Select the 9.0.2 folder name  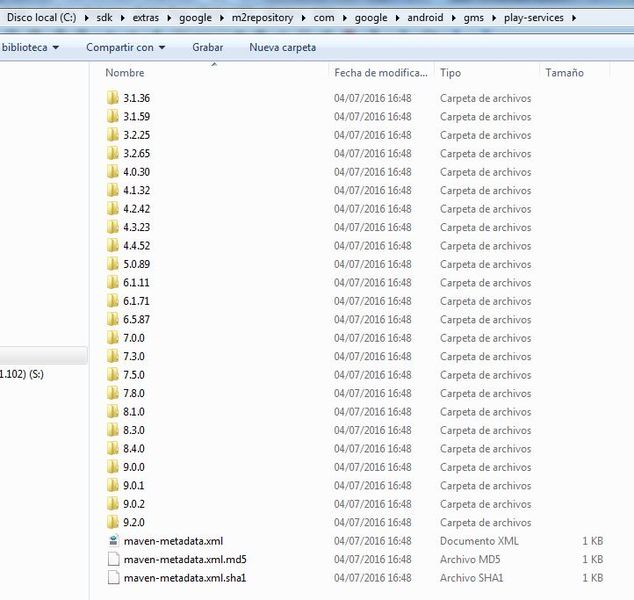point(134,504)
